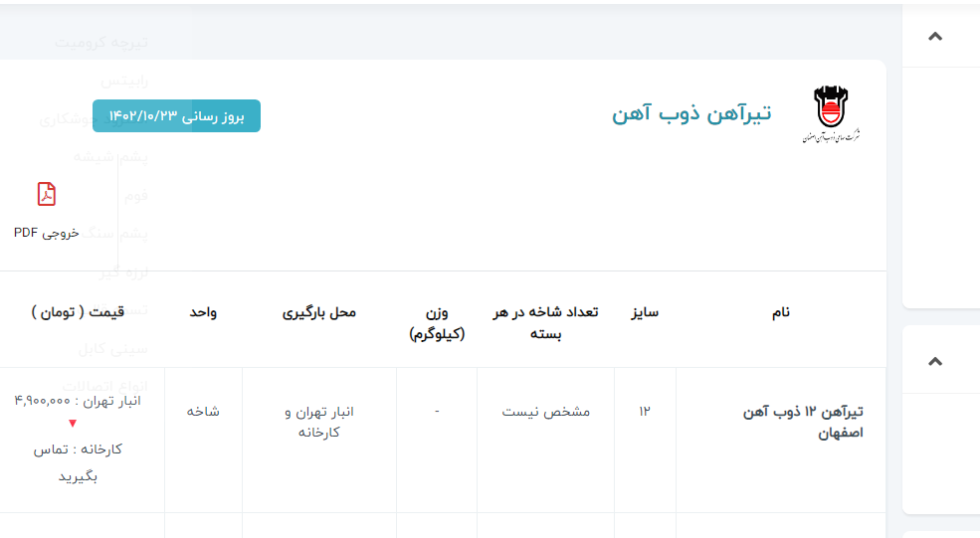The image size is (980, 538).
Task: Collapse the top right sidebar panel chevron
Action: [934, 37]
